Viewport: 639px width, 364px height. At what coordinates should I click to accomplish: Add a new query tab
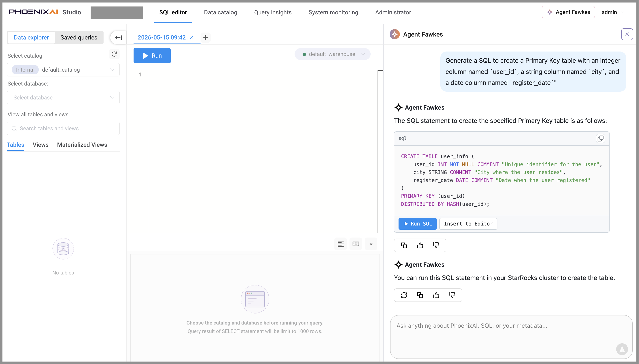pyautogui.click(x=206, y=38)
